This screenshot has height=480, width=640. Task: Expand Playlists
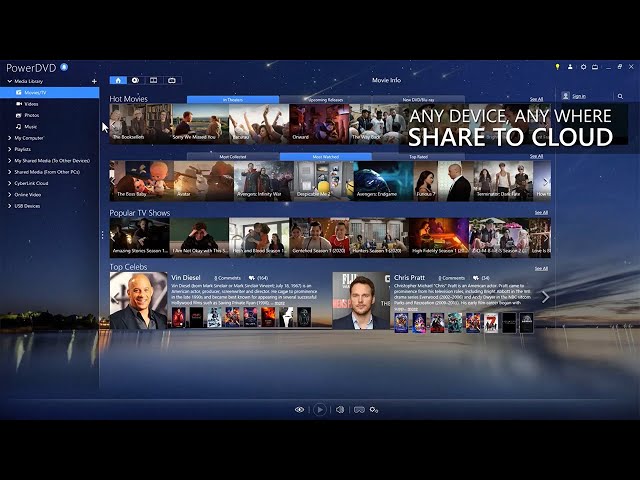point(9,149)
